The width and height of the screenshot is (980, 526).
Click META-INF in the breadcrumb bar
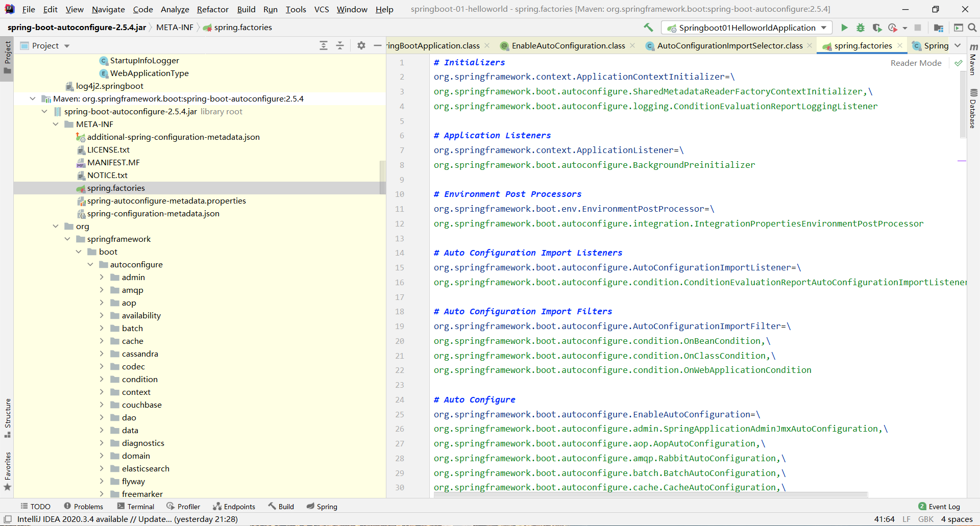point(175,28)
